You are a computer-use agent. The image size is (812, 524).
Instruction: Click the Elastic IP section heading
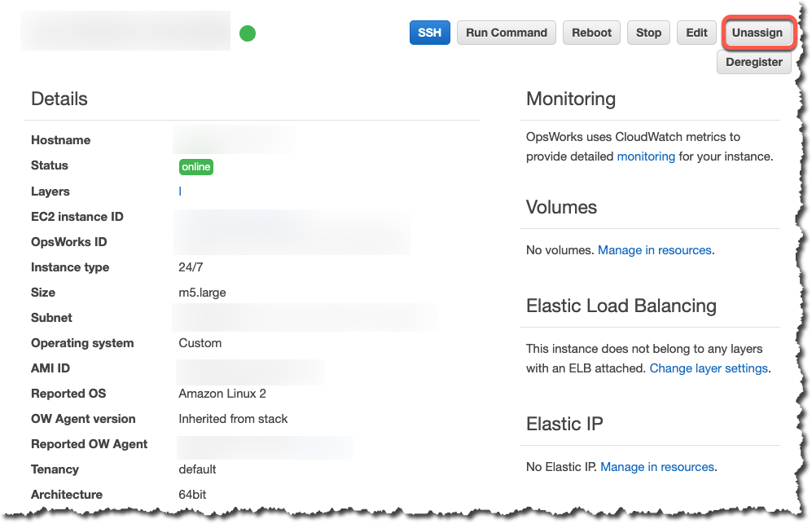pyautogui.click(x=564, y=424)
